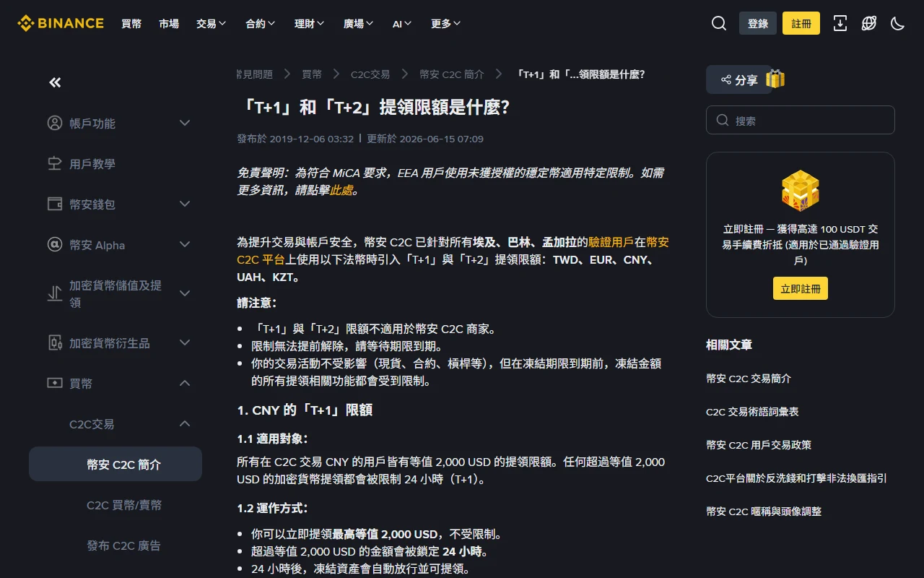Open related article C2C 交易術語詞彙表
The image size is (924, 578).
(752, 411)
